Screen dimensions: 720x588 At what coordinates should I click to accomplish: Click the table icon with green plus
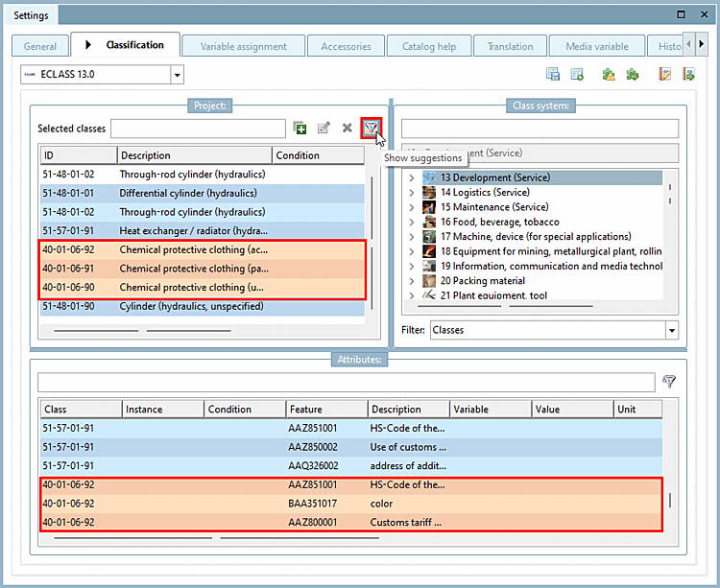pyautogui.click(x=577, y=74)
